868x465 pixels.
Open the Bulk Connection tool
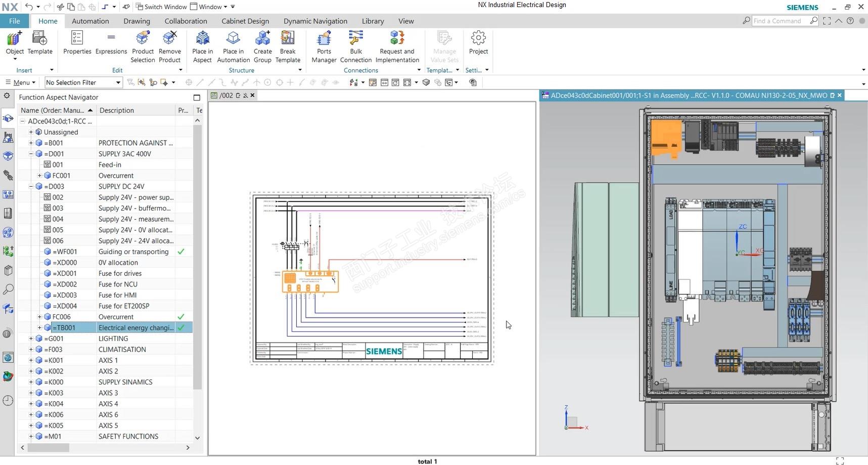point(355,39)
